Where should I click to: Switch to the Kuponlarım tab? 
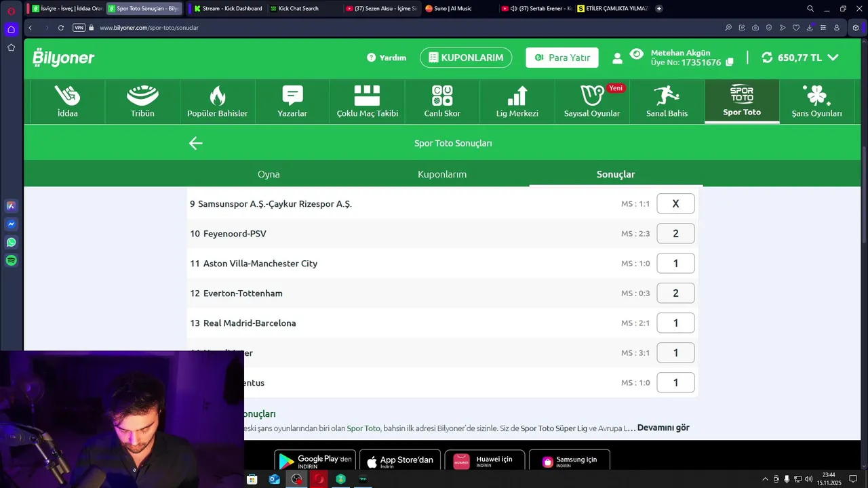(x=442, y=174)
